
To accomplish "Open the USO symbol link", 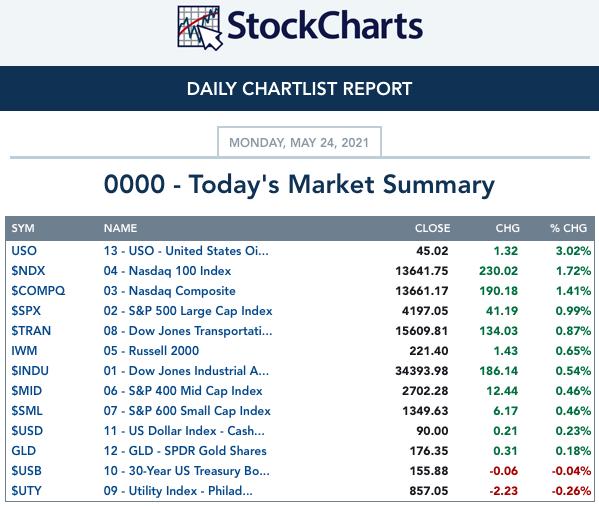I will pos(24,251).
